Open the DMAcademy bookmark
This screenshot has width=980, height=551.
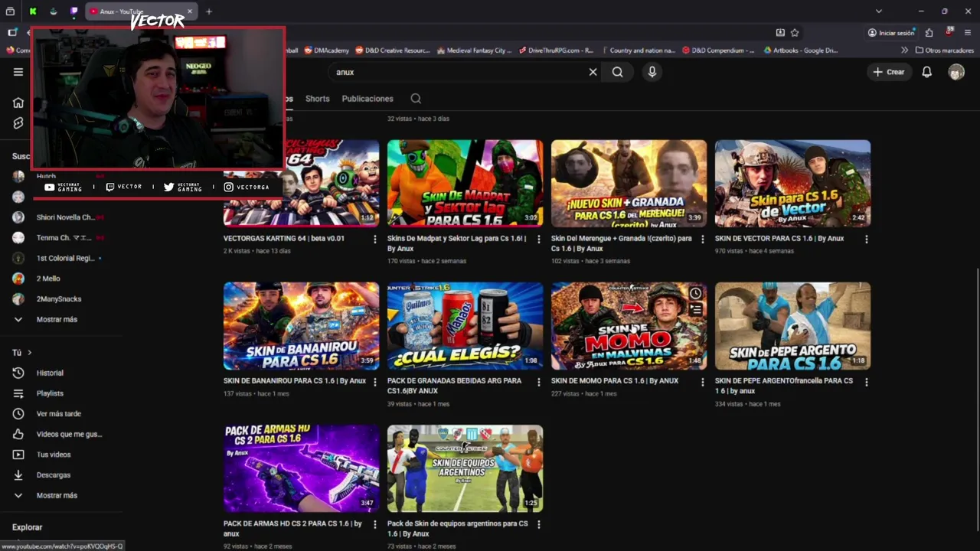coord(327,51)
